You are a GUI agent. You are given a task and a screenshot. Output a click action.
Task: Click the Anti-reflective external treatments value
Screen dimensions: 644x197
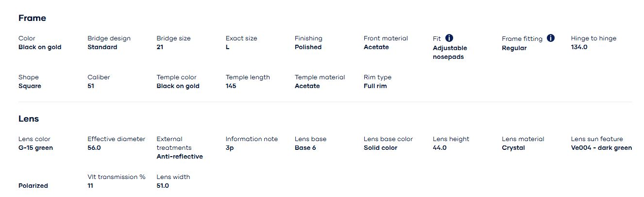(180, 157)
